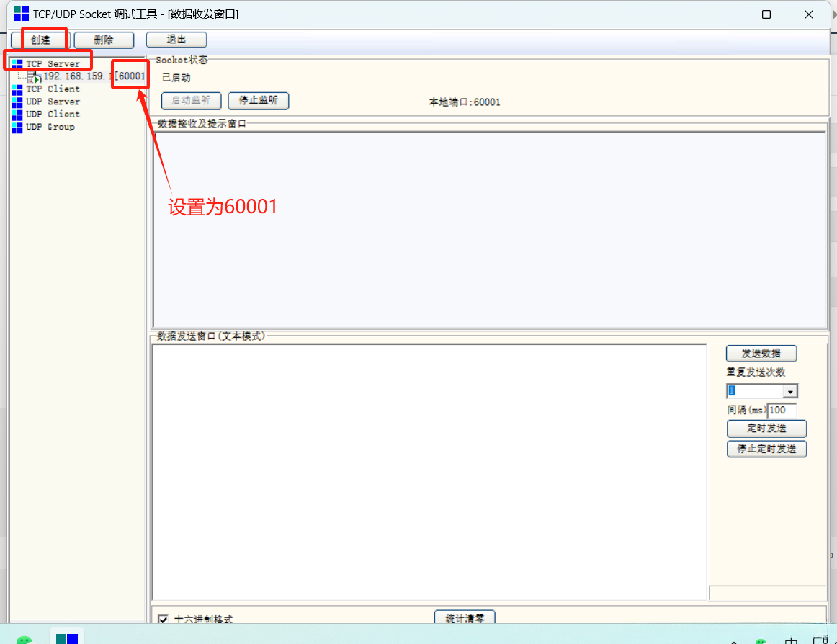Toggle the 十六进制格式 checkbox
837x644 pixels.
click(164, 619)
